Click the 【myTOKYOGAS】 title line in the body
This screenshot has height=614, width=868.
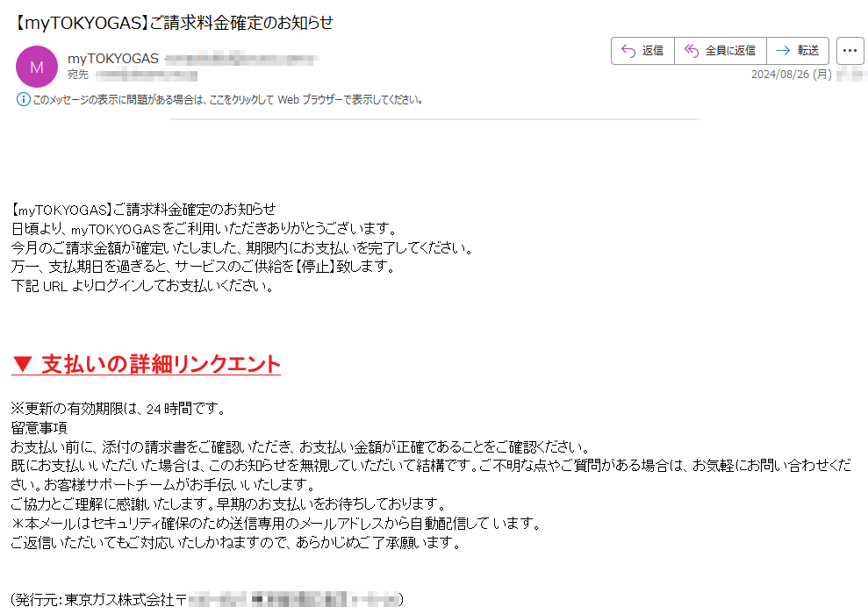pyautogui.click(x=143, y=210)
